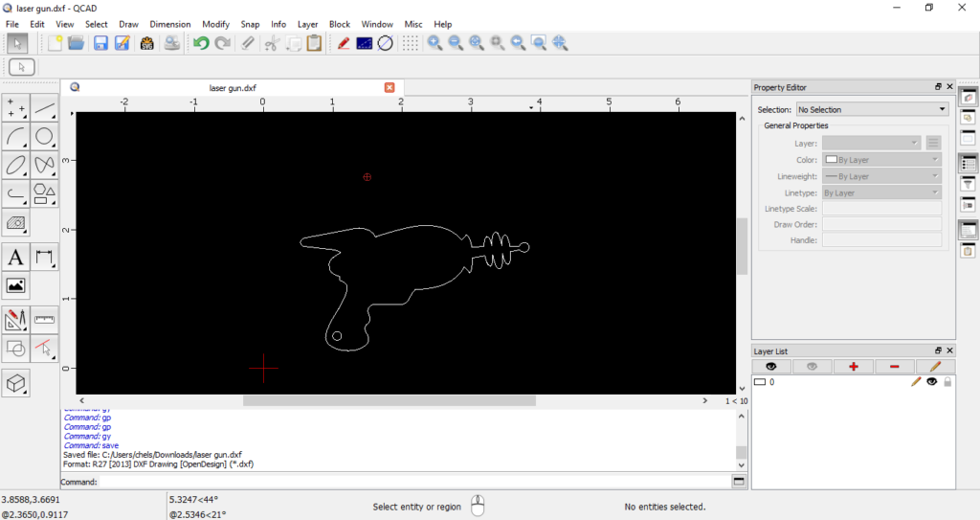Open a file with the folder icon
Screen dimensions: 980x520
click(77, 43)
